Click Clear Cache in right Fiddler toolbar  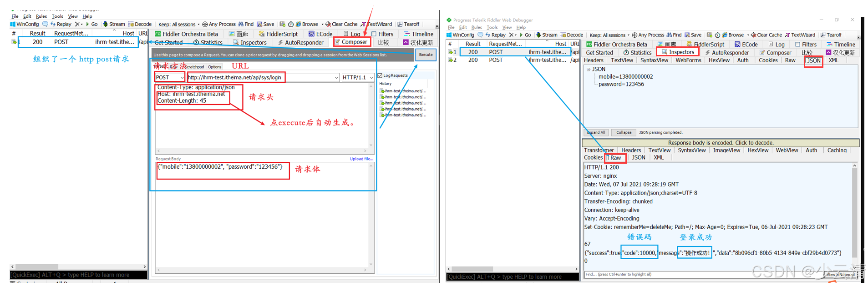(766, 35)
